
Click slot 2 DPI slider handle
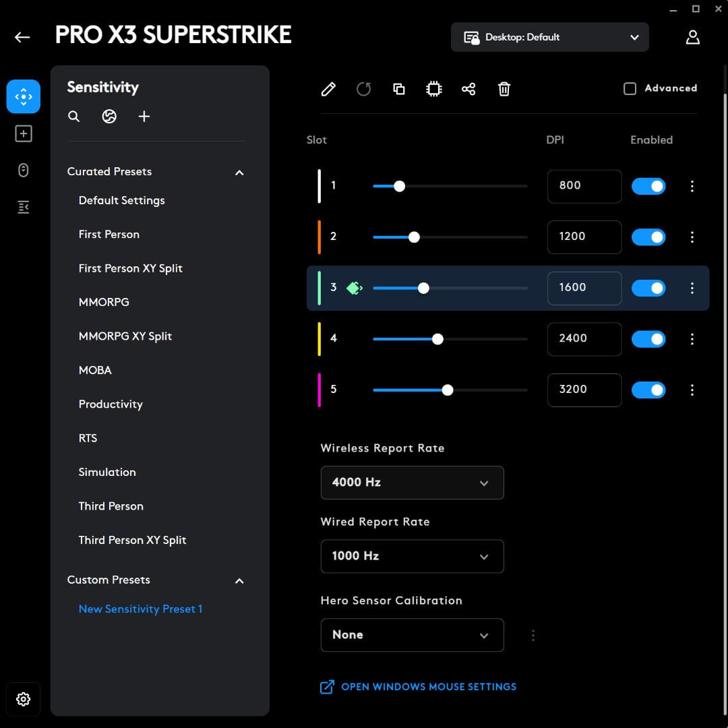pyautogui.click(x=414, y=237)
